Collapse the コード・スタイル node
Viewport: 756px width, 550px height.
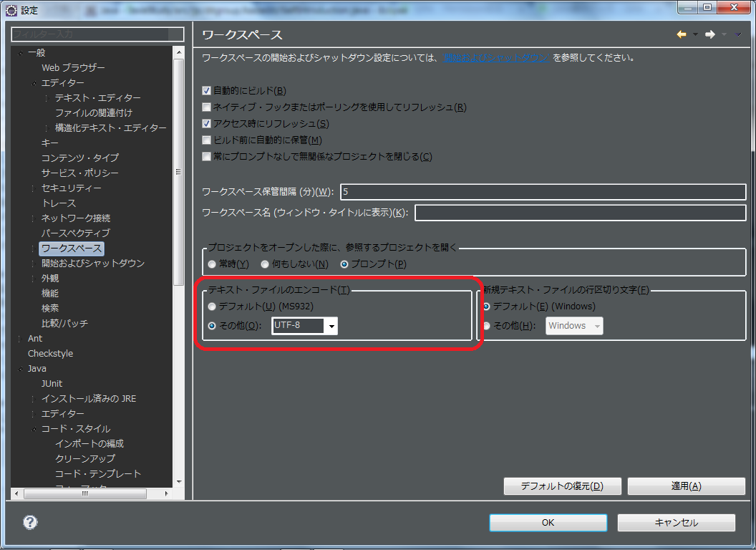click(x=34, y=430)
